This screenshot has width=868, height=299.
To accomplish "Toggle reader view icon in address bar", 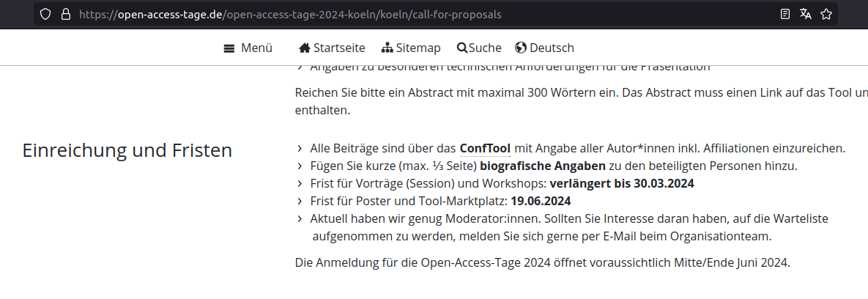I will tap(785, 15).
